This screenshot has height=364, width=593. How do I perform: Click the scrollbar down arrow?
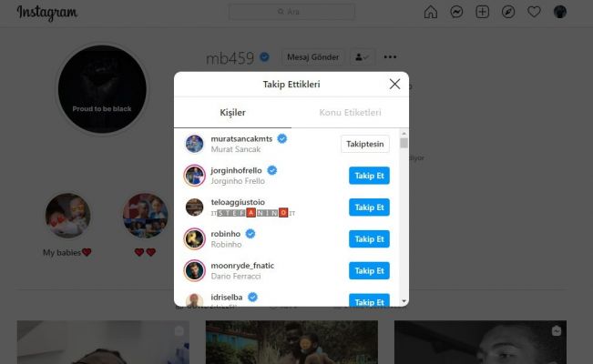(404, 301)
